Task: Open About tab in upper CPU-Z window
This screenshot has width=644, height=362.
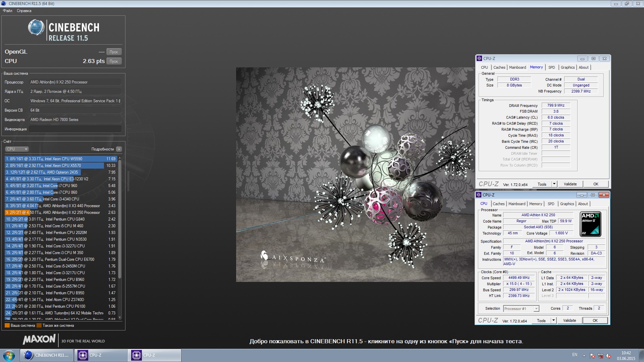Action: coord(584,67)
